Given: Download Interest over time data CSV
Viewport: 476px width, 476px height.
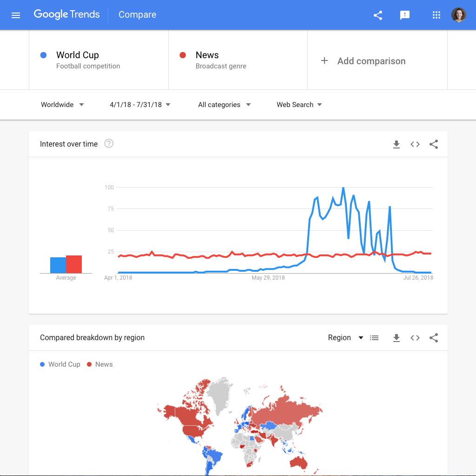Looking at the screenshot, I should [397, 144].
